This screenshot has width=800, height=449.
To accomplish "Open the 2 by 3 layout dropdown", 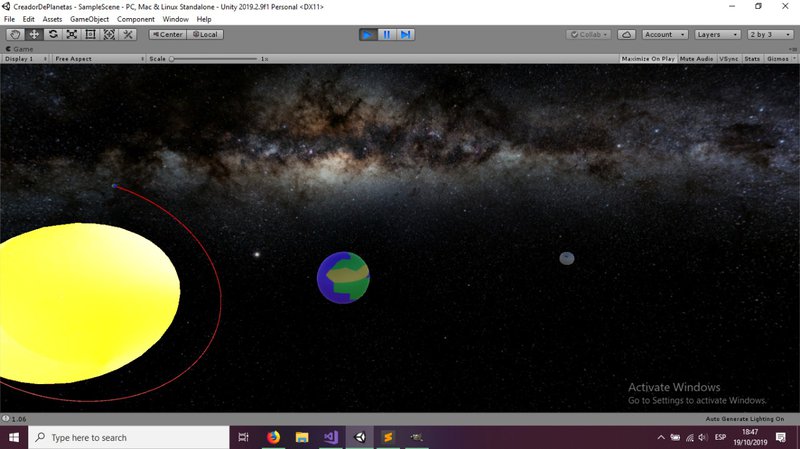I will [770, 34].
